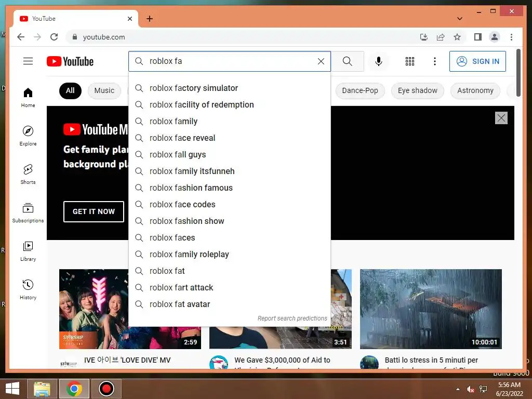Image resolution: width=532 pixels, height=399 pixels.
Task: Open Explore in the sidebar
Action: pos(28,136)
